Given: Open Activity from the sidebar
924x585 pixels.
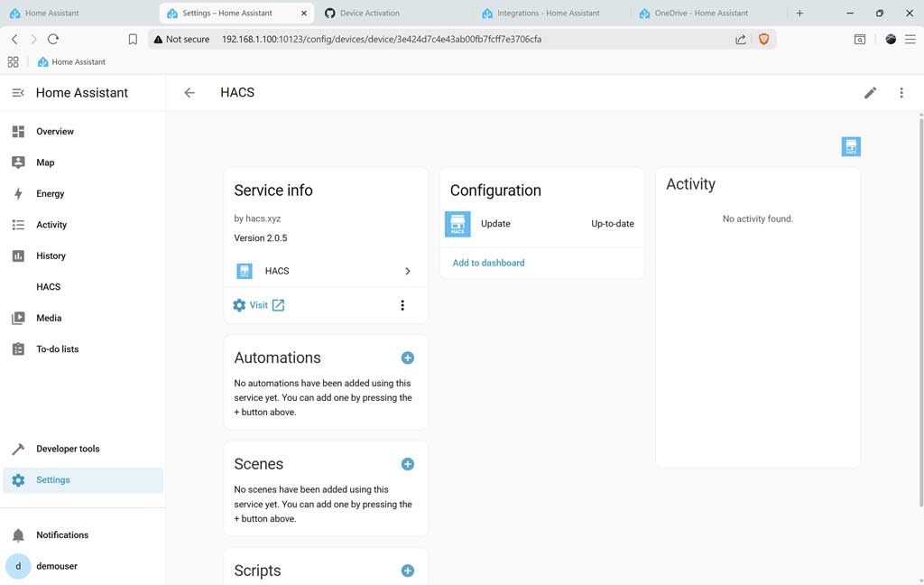Looking at the screenshot, I should pyautogui.click(x=82, y=225).
